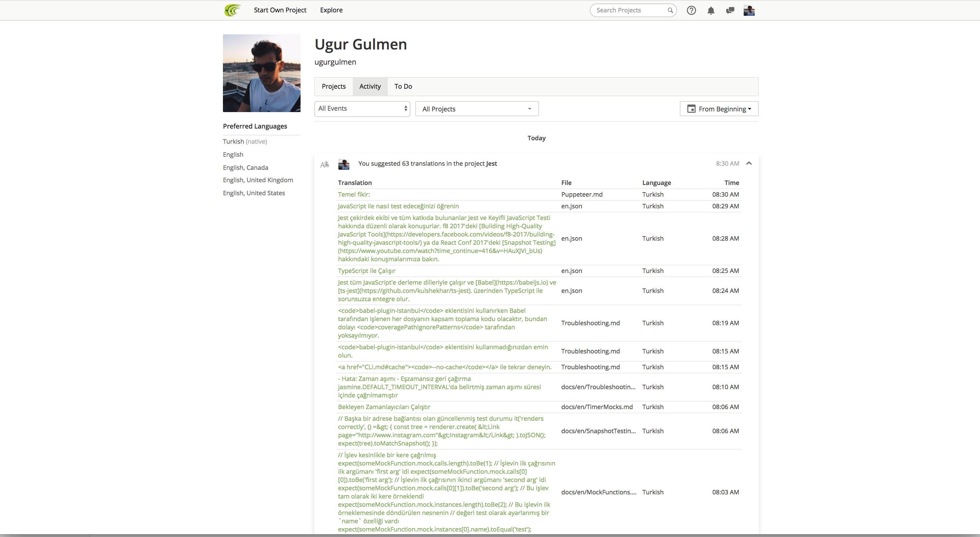The height and width of the screenshot is (537, 980).
Task: Open the Jest project link
Action: 491,163
